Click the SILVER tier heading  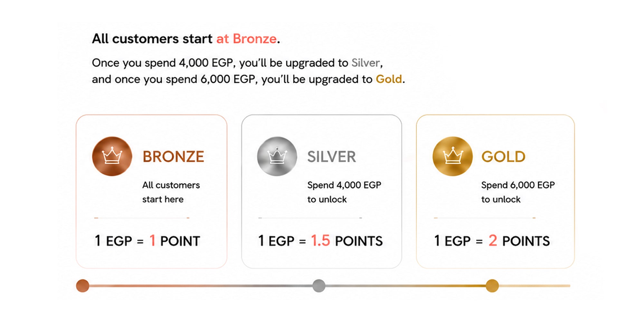[332, 157]
